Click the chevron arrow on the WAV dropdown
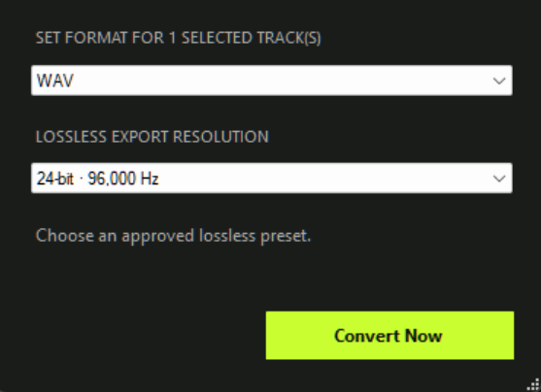Image resolution: width=541 pixels, height=392 pixels. coord(499,81)
